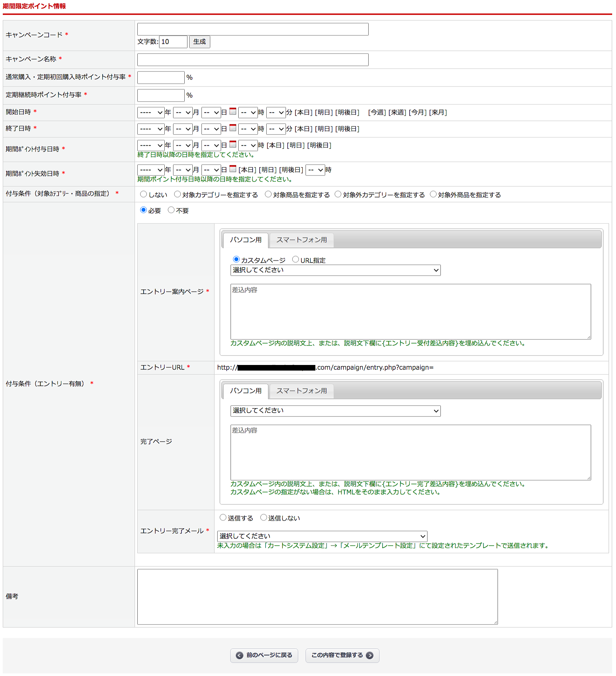
Task: Switch to スマートフォン用 tab in エントリー案内ページ
Action: [x=302, y=240]
